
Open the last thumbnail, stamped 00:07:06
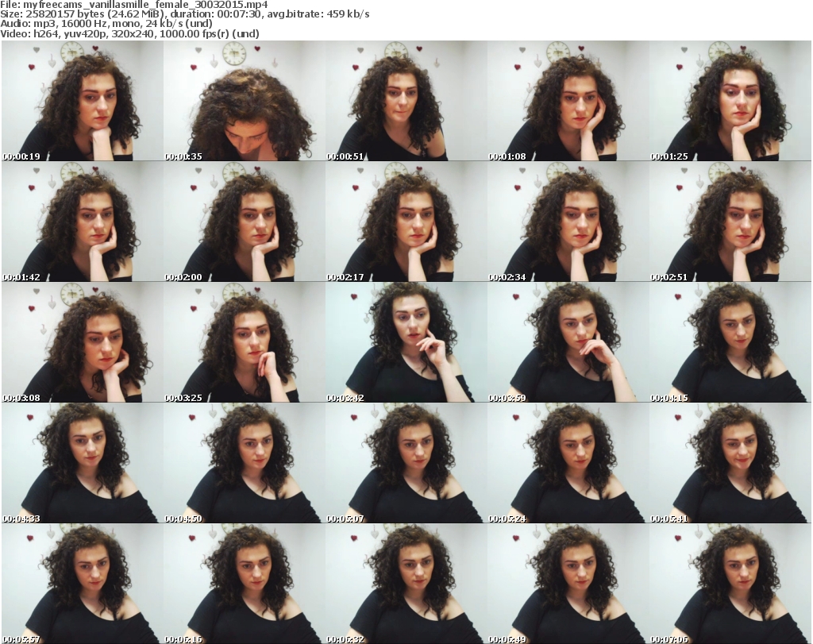pos(730,584)
